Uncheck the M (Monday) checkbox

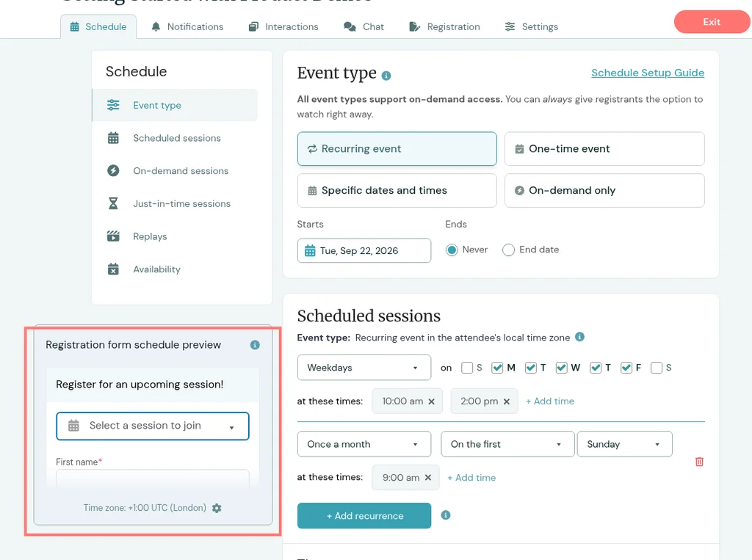pos(497,368)
